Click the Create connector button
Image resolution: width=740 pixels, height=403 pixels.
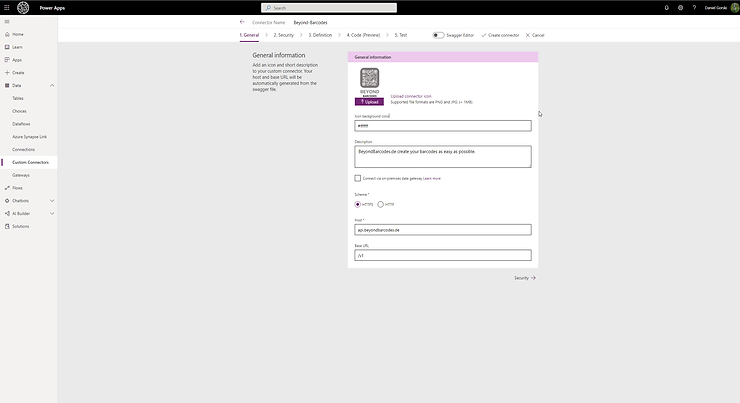click(x=500, y=35)
